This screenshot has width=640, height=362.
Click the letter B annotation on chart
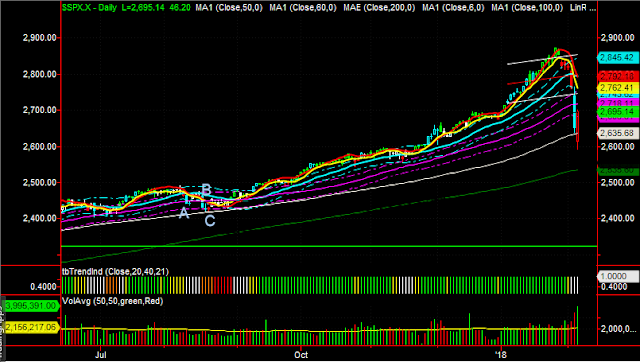click(x=207, y=190)
